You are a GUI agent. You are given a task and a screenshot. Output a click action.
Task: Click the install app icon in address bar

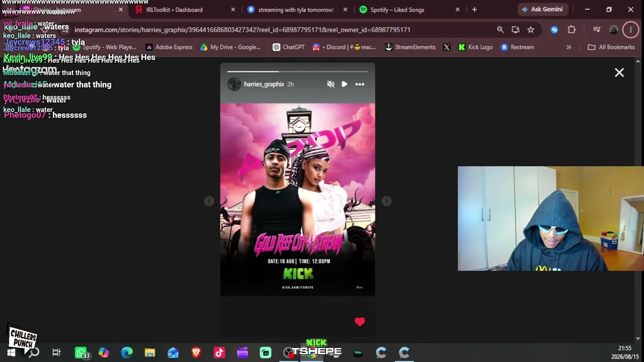click(516, 30)
